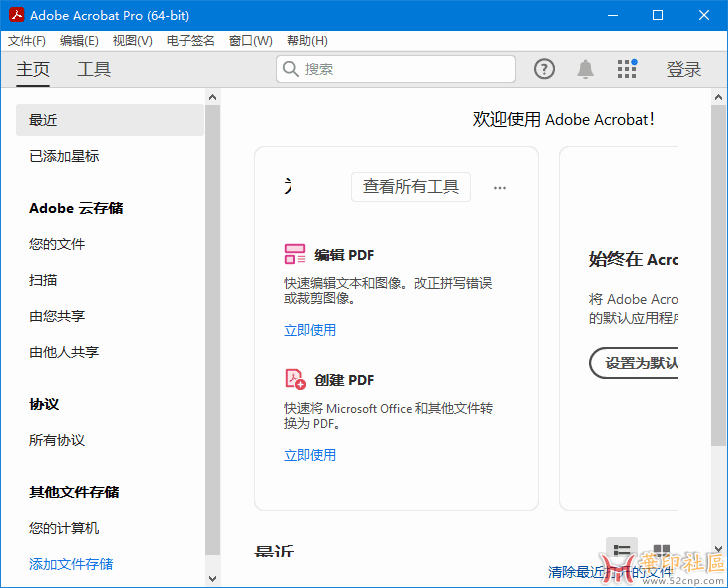Click sidebar scrollbar down arrow
Viewport: 728px width, 588px height.
[212, 579]
